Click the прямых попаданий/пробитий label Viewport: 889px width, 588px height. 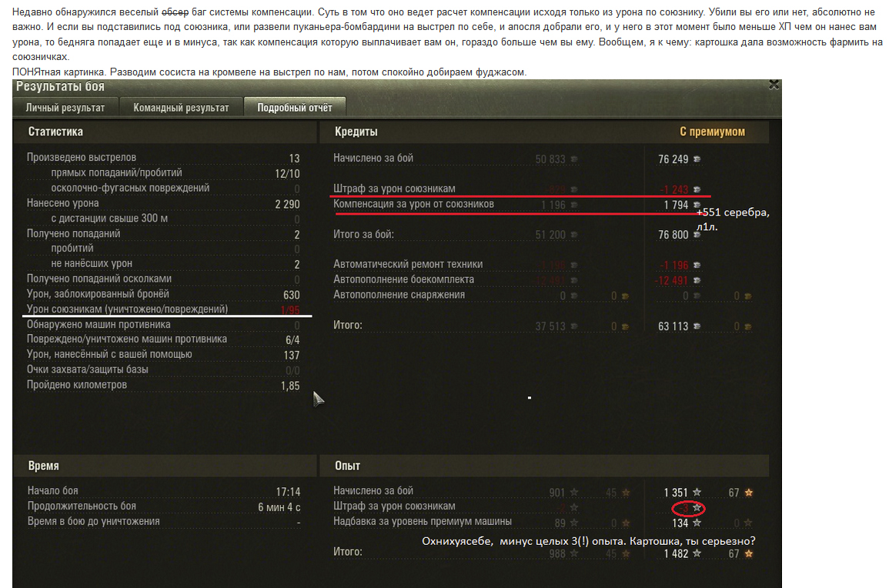116,172
